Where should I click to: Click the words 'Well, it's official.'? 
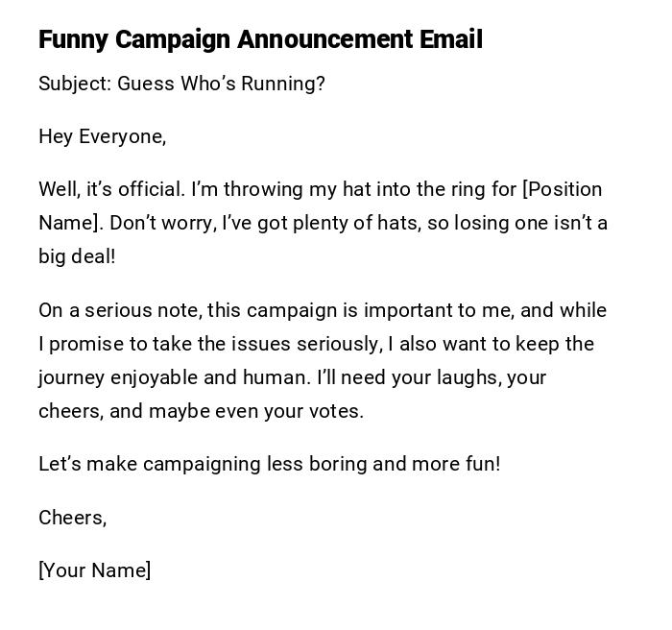pyautogui.click(x=110, y=189)
